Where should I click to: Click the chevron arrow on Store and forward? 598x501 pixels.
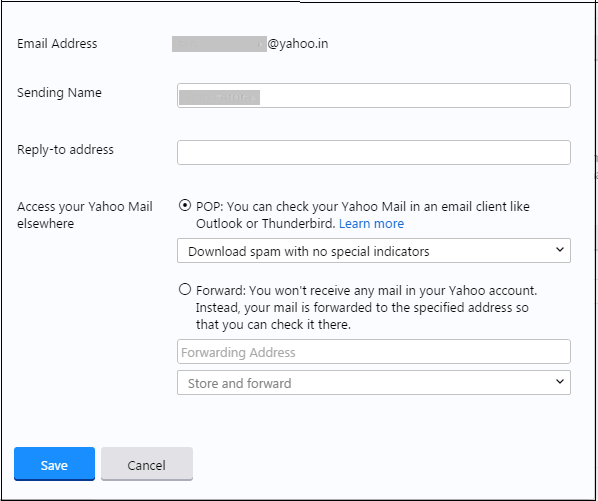coord(559,382)
